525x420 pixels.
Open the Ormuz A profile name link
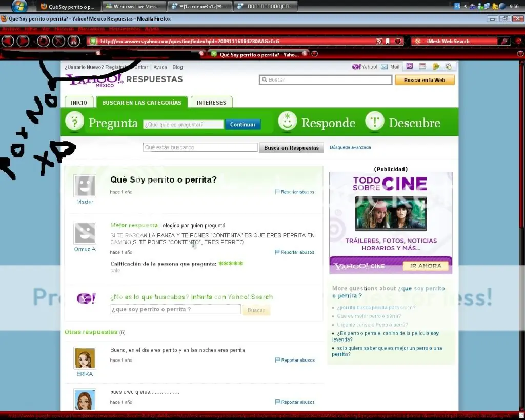click(x=85, y=249)
